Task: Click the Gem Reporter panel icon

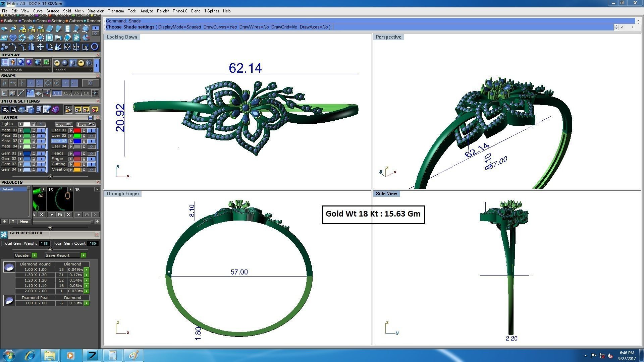Action: [x=4, y=235]
